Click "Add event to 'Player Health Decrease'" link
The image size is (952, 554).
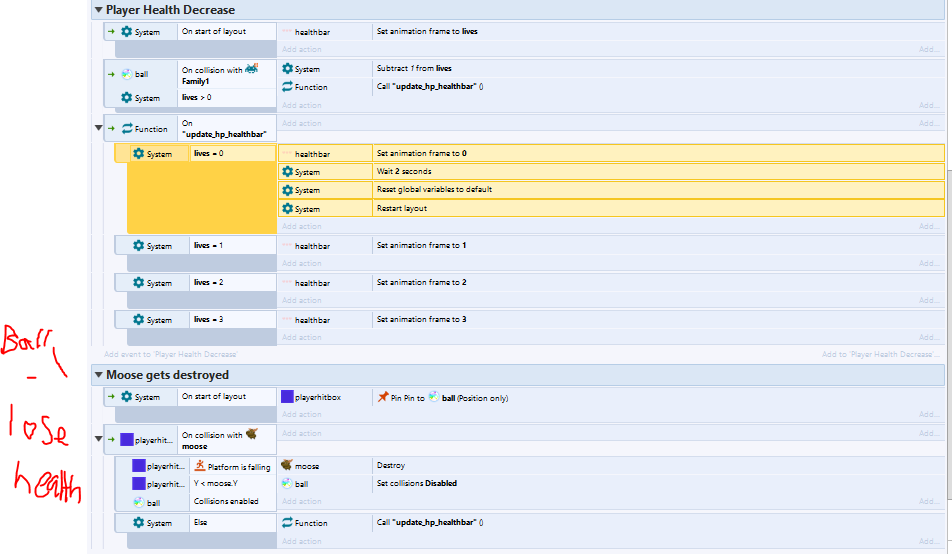tap(170, 354)
